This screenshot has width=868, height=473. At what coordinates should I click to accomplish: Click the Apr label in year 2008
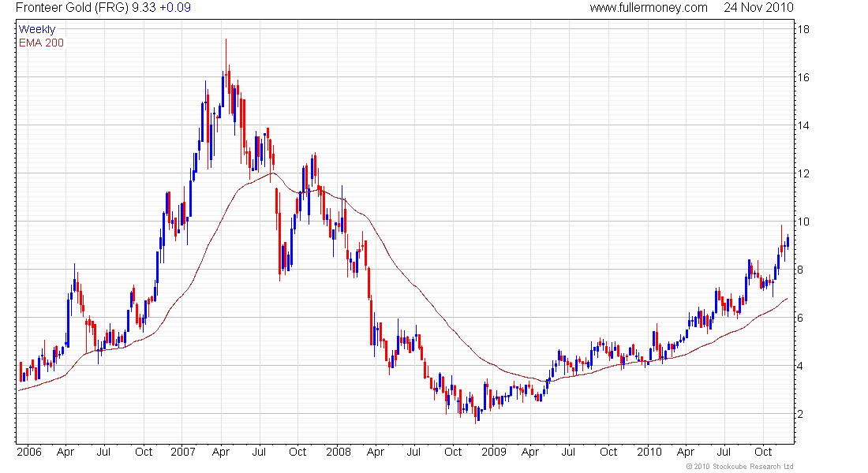tap(376, 453)
